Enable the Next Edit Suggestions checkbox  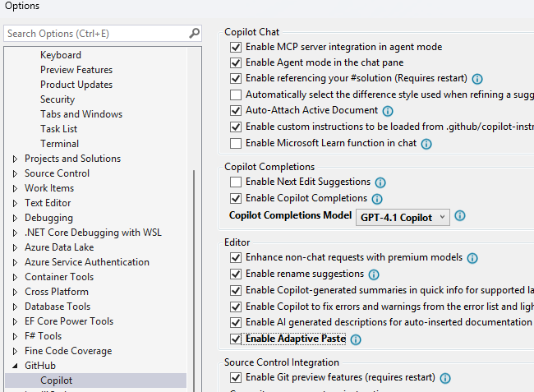[x=236, y=182]
